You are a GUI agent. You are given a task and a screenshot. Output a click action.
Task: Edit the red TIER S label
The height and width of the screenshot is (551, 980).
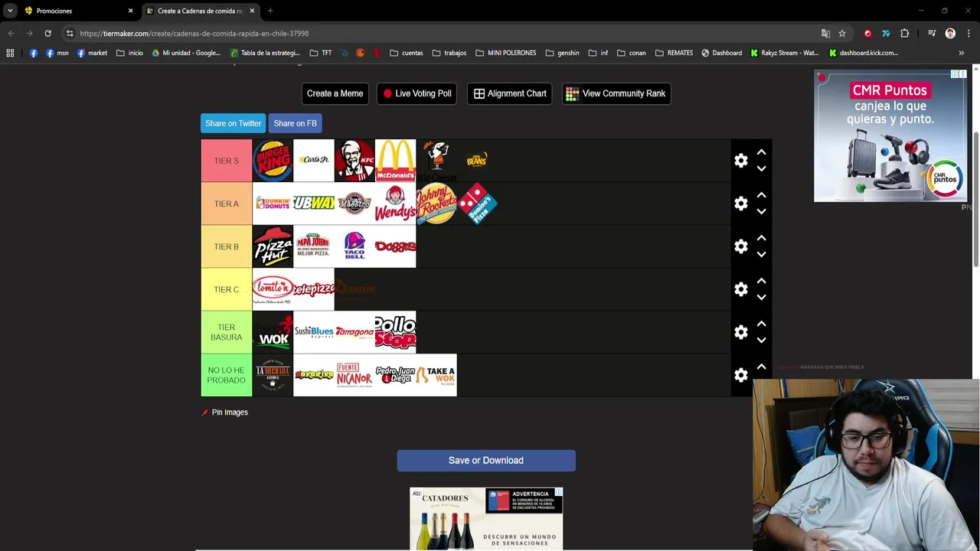227,161
